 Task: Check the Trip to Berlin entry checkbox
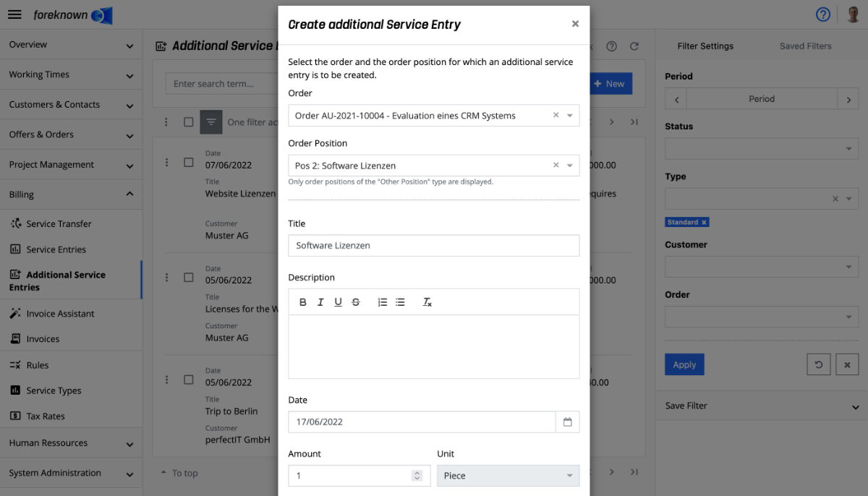click(189, 380)
